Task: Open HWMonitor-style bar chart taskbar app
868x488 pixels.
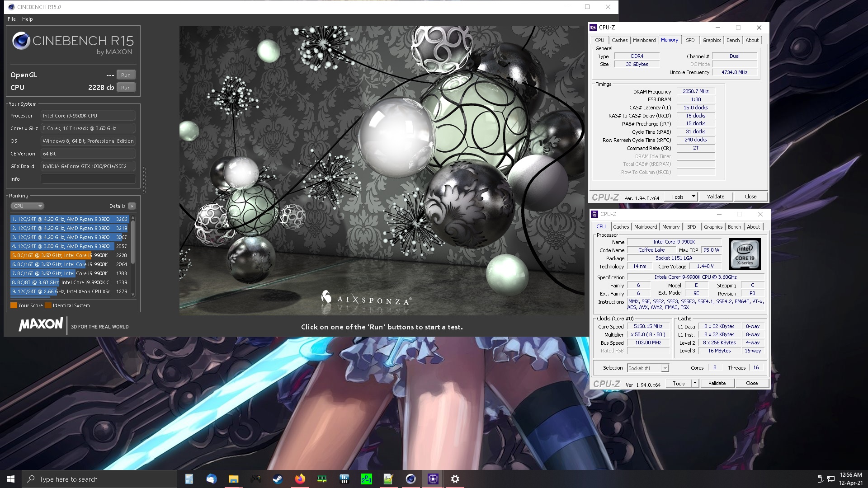Action: 344,479
